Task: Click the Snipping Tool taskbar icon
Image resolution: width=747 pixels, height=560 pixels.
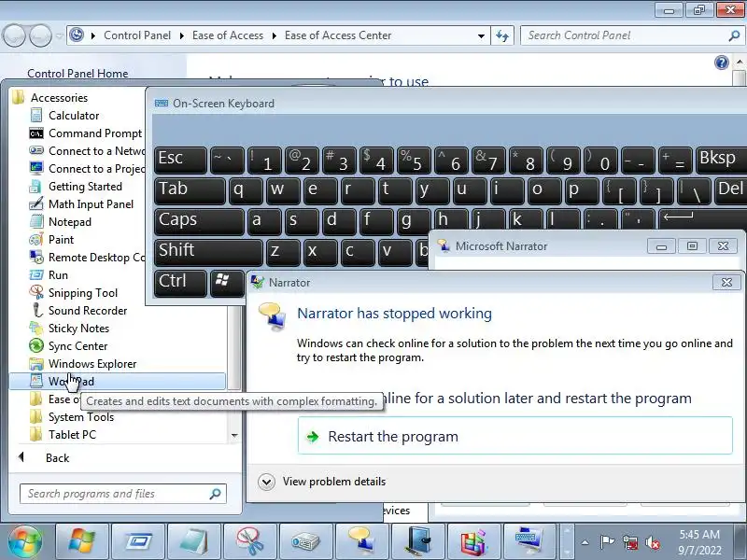Action: pos(250,542)
